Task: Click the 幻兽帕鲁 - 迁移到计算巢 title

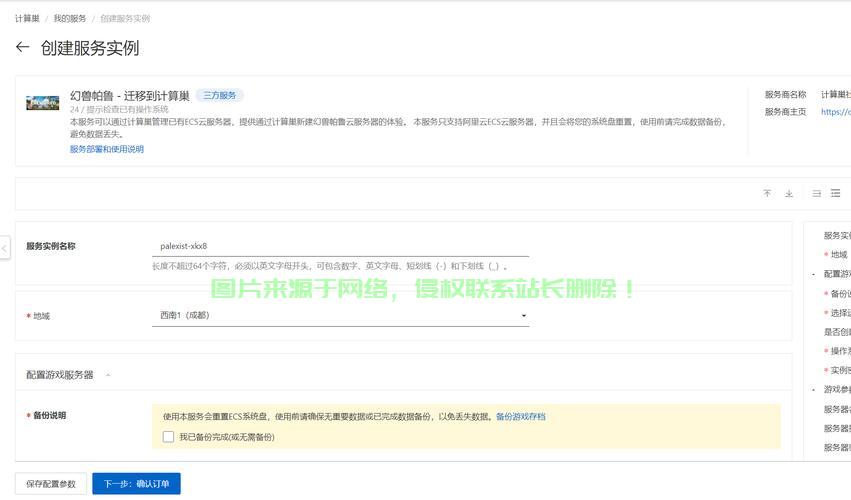Action: click(130, 96)
